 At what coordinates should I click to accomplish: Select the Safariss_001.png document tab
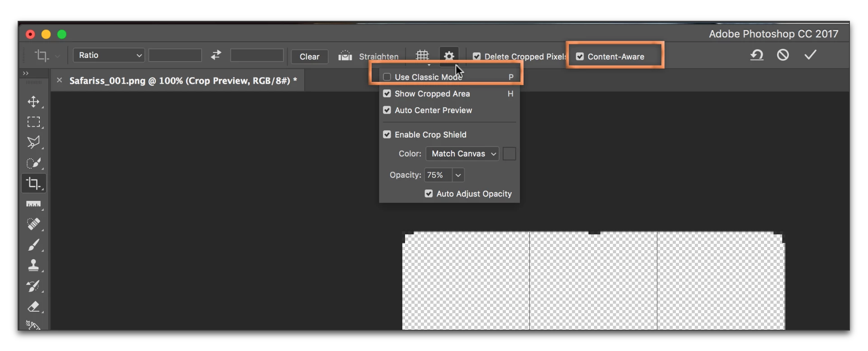[x=183, y=81]
